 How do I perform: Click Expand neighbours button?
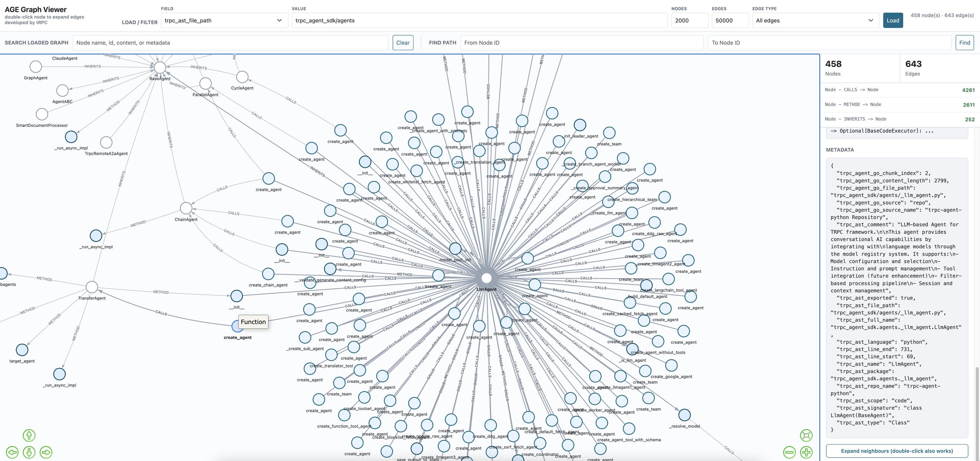point(897,451)
